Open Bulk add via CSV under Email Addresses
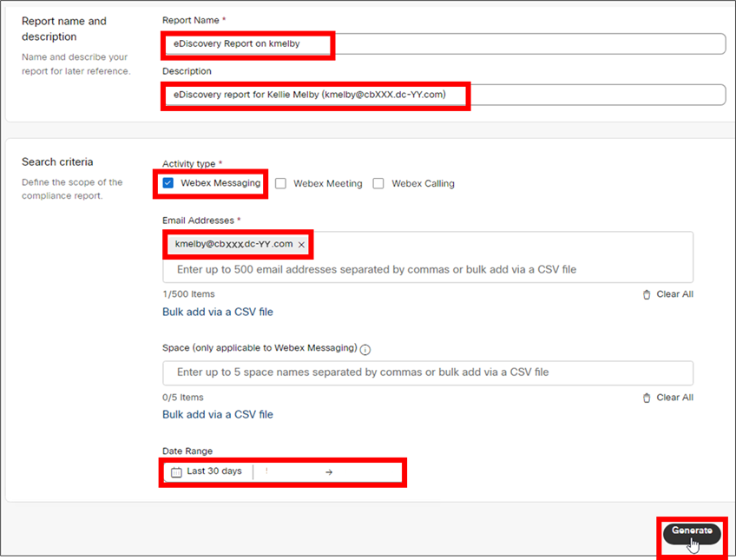 tap(218, 312)
